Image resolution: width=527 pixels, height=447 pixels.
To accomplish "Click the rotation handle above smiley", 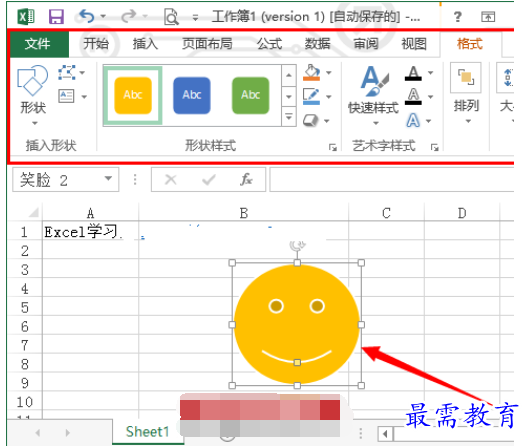I will [x=297, y=246].
